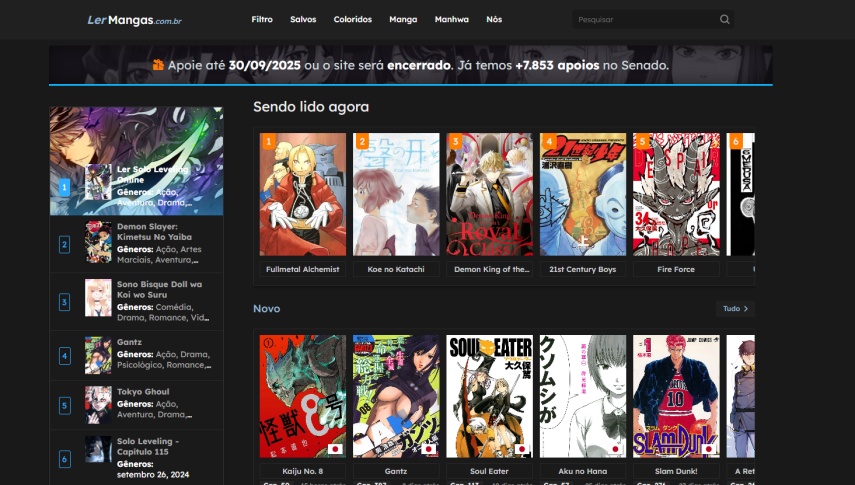The width and height of the screenshot is (855, 485).
Task: Click the Demon King of the... title label
Action: click(491, 269)
